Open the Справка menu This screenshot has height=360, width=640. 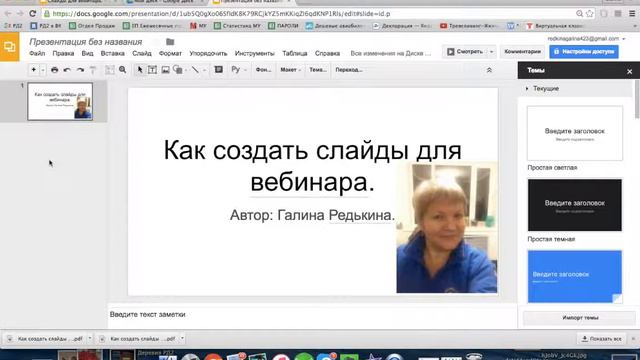(327, 53)
